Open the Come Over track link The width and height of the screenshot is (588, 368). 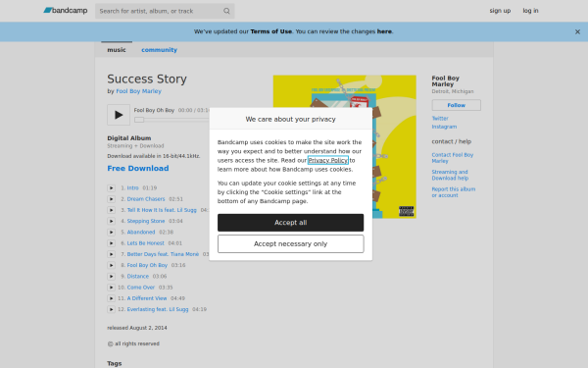pyautogui.click(x=140, y=288)
